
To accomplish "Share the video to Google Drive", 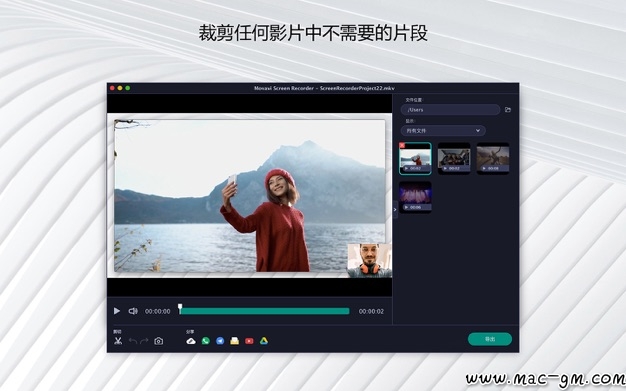I will tap(263, 341).
